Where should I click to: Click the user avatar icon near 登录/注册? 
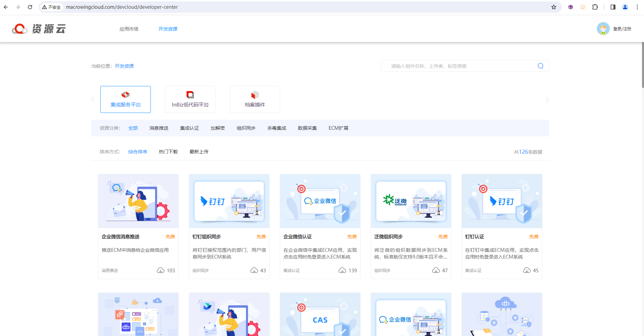tap(603, 29)
